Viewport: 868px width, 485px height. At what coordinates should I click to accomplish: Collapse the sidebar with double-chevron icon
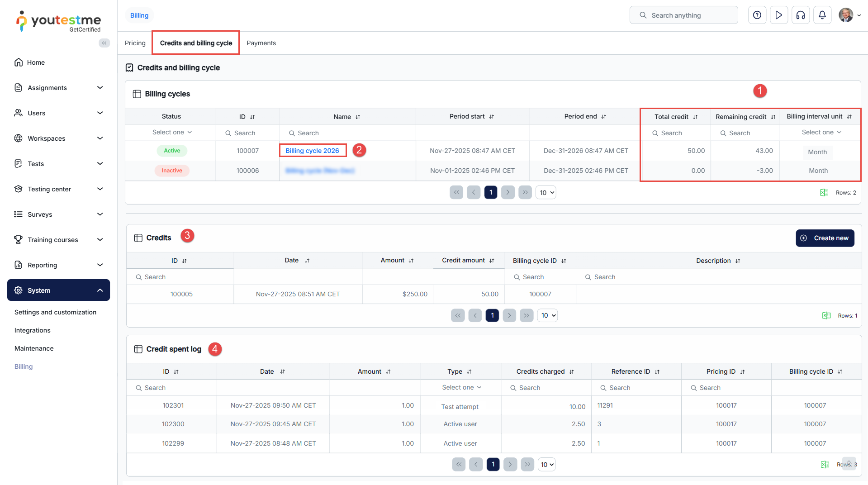pos(104,43)
